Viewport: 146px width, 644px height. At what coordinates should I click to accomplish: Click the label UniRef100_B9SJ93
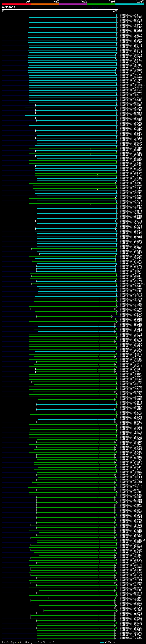click(x=131, y=75)
